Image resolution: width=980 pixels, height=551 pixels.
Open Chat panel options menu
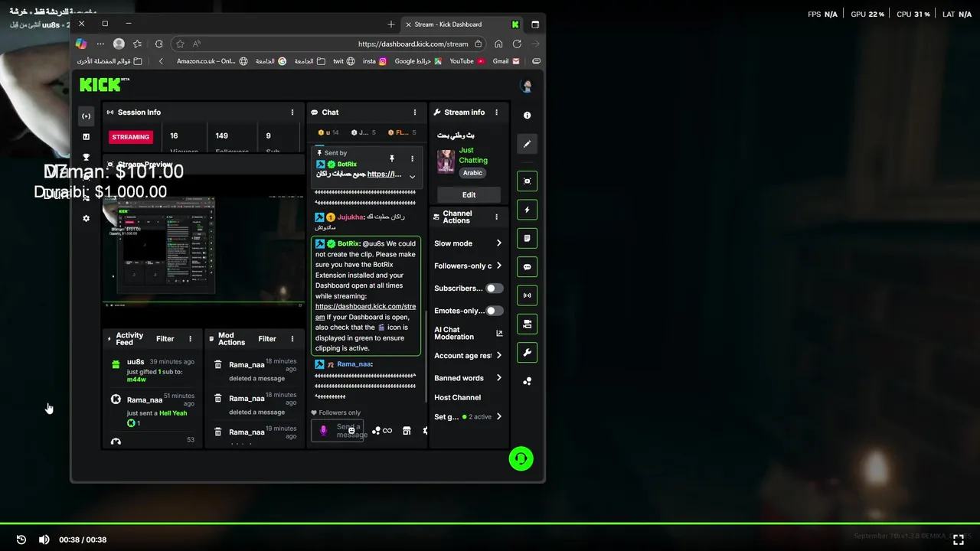(x=415, y=112)
